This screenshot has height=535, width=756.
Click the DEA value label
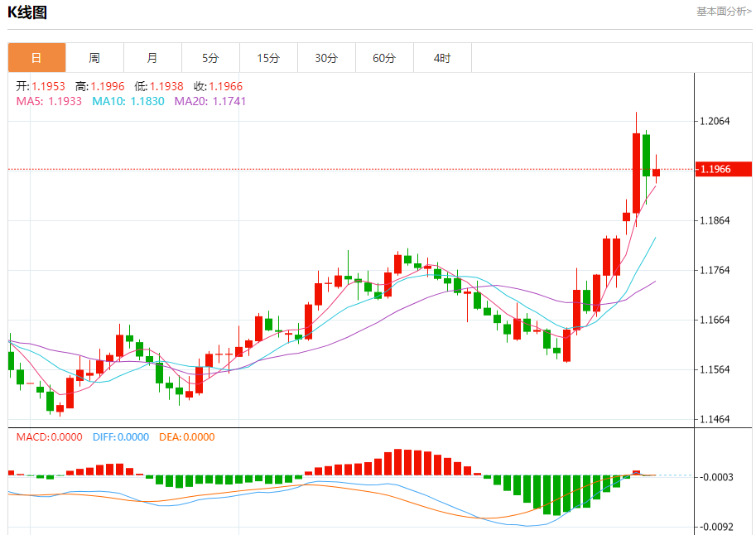tap(186, 437)
